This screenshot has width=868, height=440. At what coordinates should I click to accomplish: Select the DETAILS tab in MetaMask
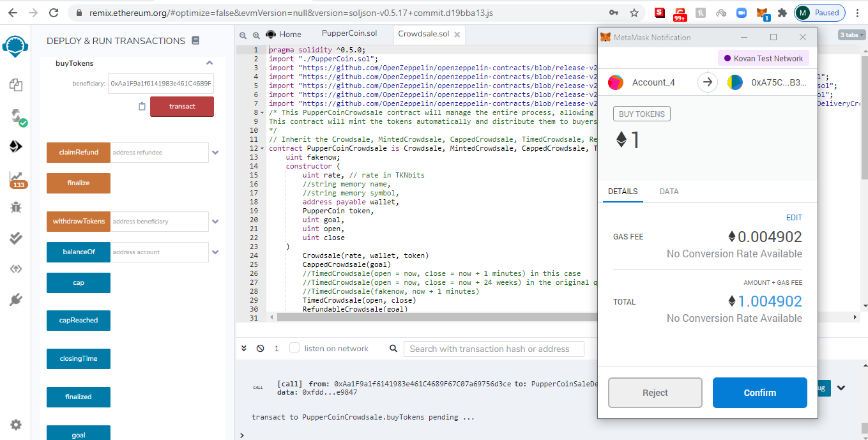point(622,191)
